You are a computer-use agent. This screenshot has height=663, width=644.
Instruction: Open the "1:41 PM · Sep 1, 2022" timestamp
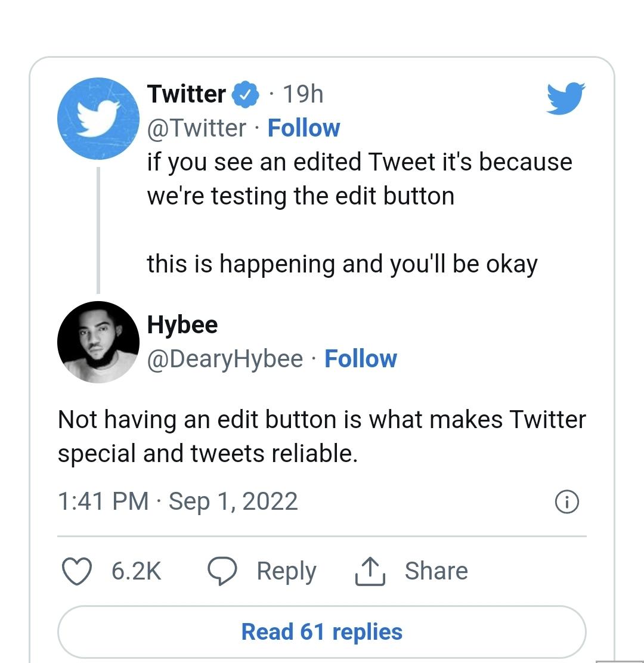178,501
